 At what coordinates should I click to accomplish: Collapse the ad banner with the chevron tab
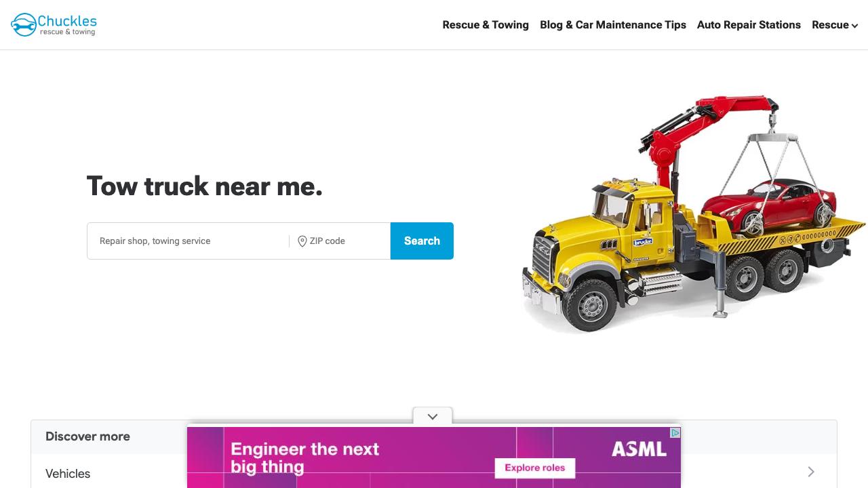[433, 416]
